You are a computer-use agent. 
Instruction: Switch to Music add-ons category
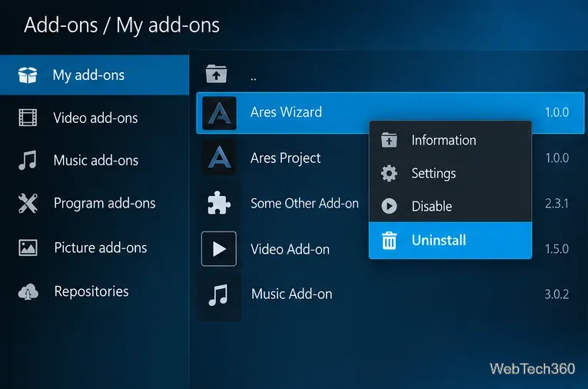tap(95, 160)
